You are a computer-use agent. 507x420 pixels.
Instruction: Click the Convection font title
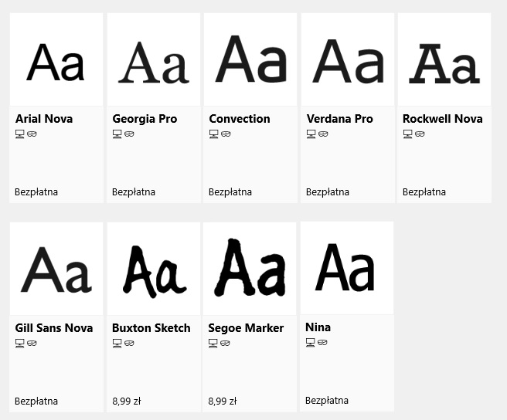pos(240,119)
